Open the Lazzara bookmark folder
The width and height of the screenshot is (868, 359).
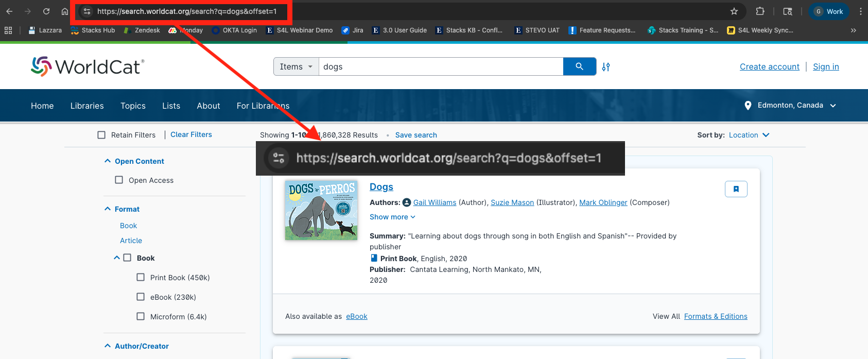45,30
